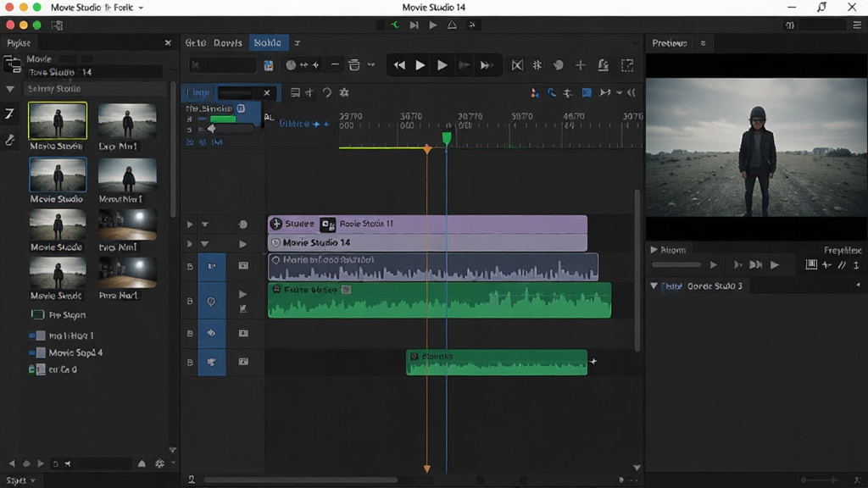Open the Stget dropdown at bottom left
868x488 pixels.
[x=20, y=480]
